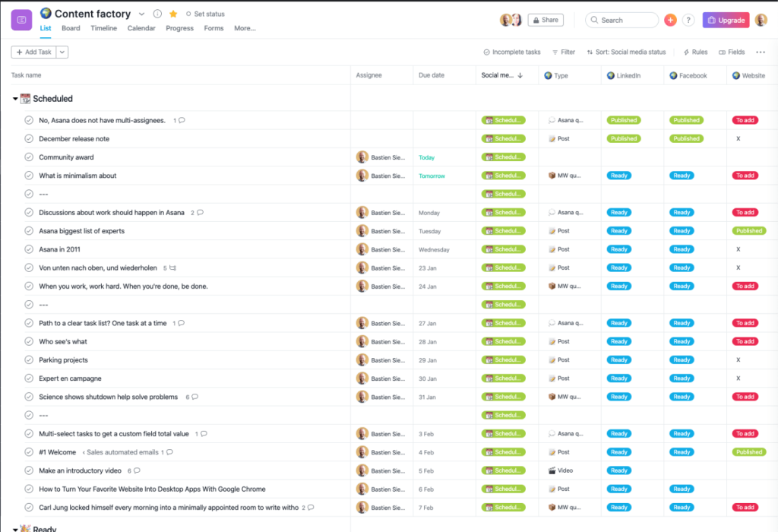Open project title dropdown chevron

[x=141, y=14]
